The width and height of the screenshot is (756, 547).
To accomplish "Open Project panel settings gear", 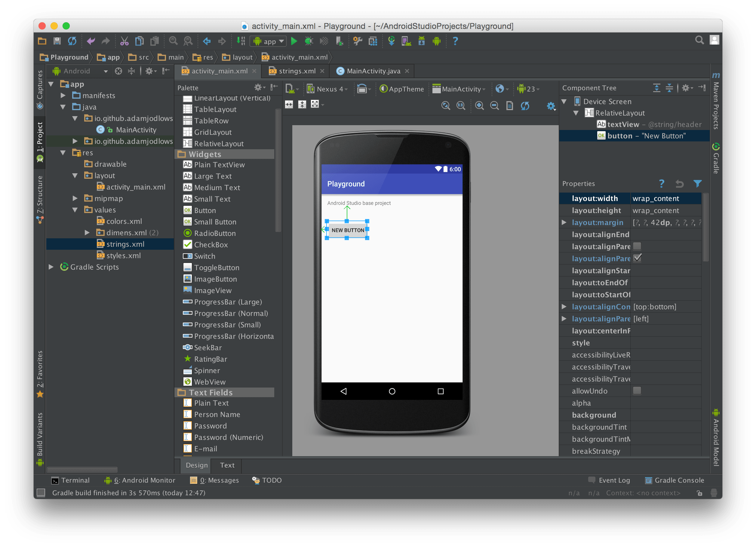I will pos(150,71).
